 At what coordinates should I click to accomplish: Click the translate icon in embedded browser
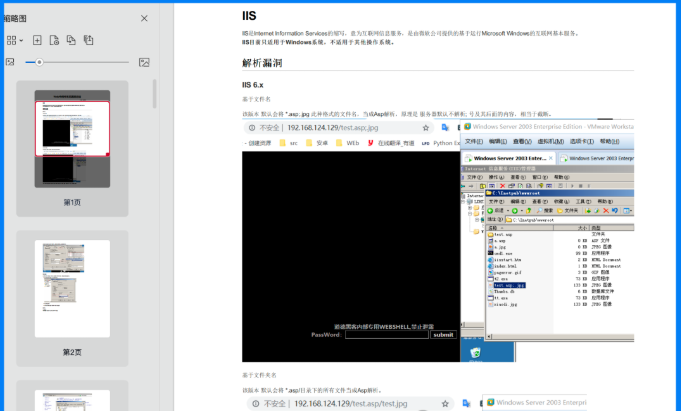point(445,127)
